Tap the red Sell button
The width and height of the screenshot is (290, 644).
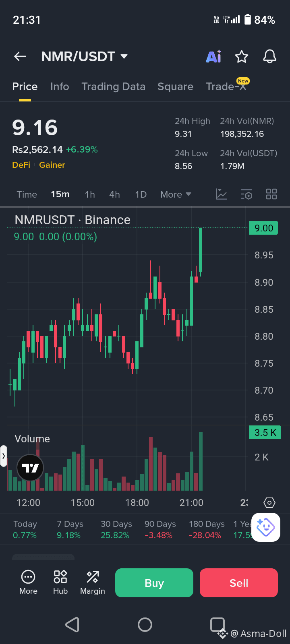point(239,583)
